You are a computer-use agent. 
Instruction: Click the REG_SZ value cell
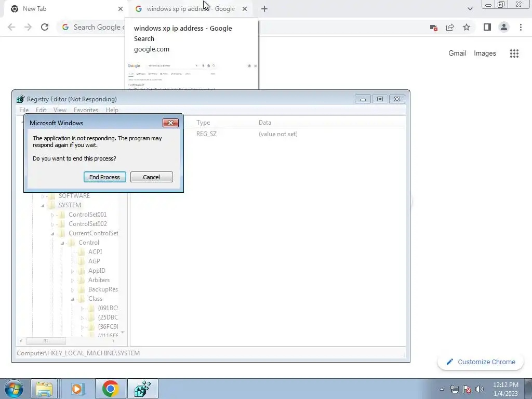[206, 134]
